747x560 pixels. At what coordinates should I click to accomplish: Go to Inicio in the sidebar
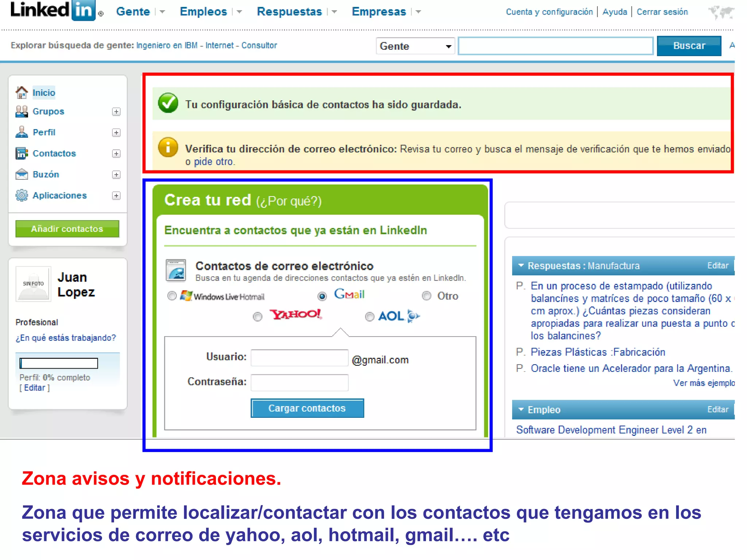[x=44, y=93]
